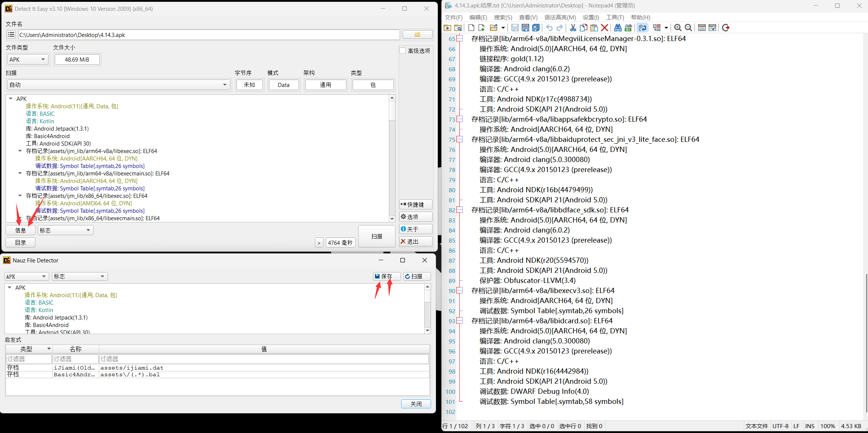
Task: Click the 100% zoom indicator in status bar
Action: pos(828,426)
